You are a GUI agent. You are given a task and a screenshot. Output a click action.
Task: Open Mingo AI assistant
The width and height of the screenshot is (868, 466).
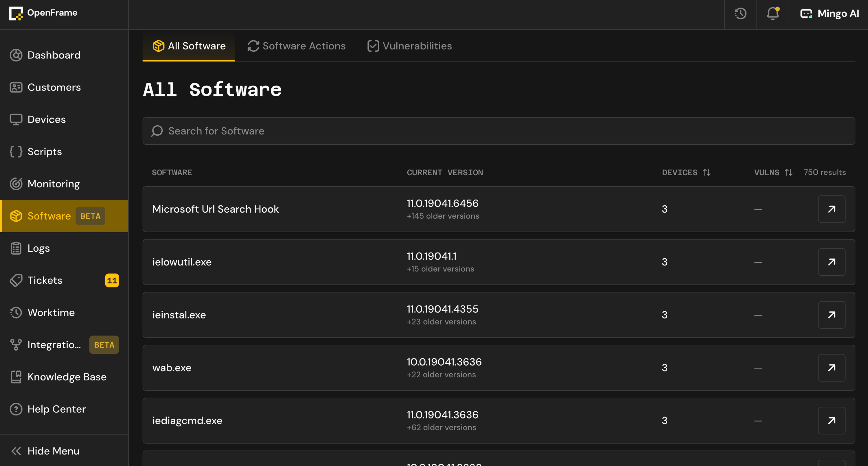(x=829, y=14)
